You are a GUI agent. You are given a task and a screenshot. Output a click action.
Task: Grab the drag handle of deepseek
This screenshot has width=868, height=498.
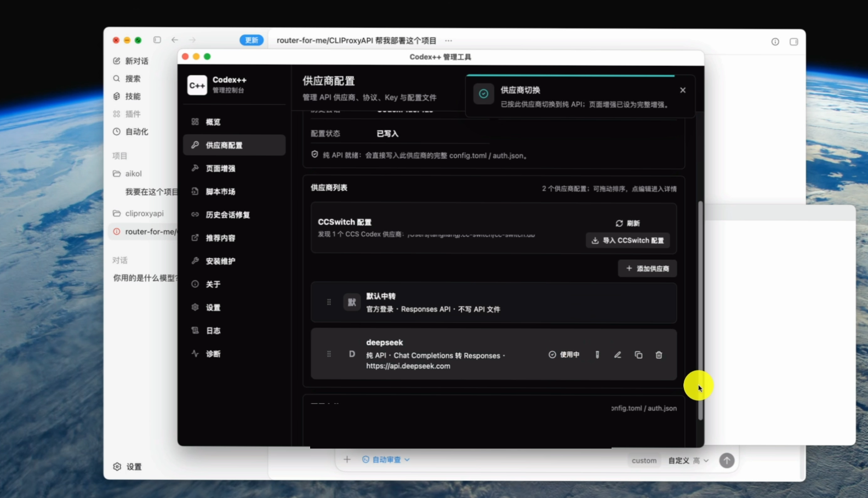pyautogui.click(x=329, y=354)
